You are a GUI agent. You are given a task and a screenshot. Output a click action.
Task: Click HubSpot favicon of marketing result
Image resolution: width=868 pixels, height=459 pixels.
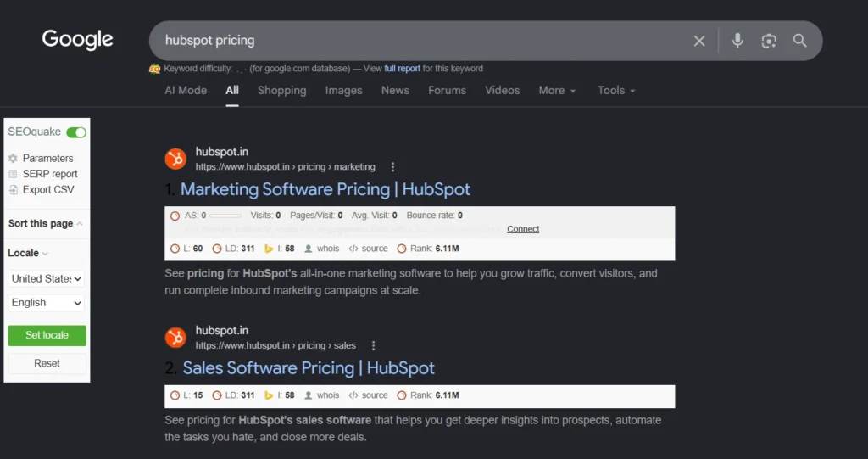click(x=175, y=160)
